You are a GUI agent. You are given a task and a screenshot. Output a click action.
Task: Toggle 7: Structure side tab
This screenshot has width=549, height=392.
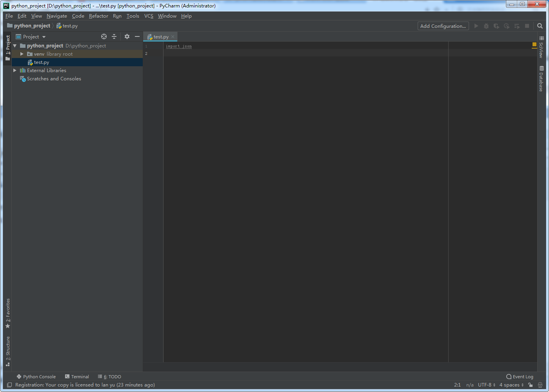(x=7, y=351)
